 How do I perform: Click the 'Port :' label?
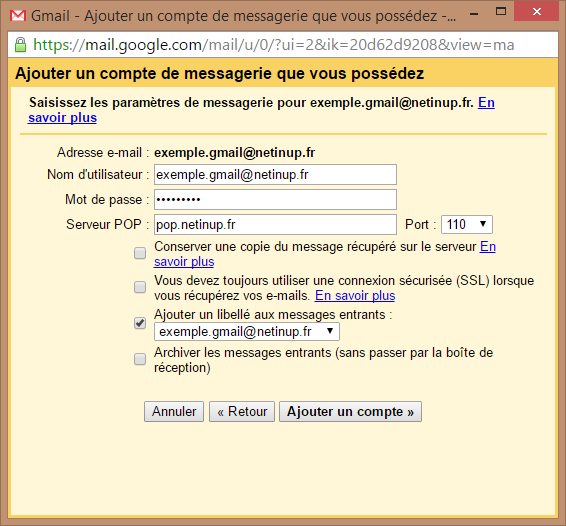pos(421,225)
